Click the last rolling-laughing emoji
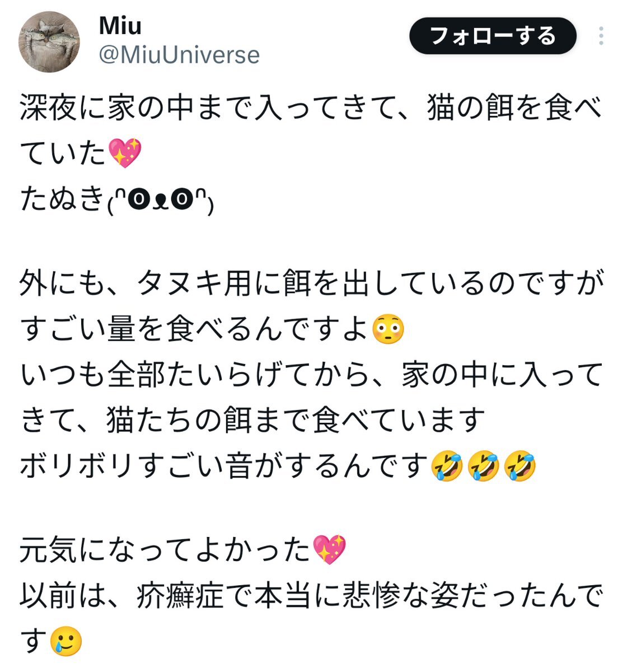Screen dimensions: 632x672 pyautogui.click(x=520, y=466)
